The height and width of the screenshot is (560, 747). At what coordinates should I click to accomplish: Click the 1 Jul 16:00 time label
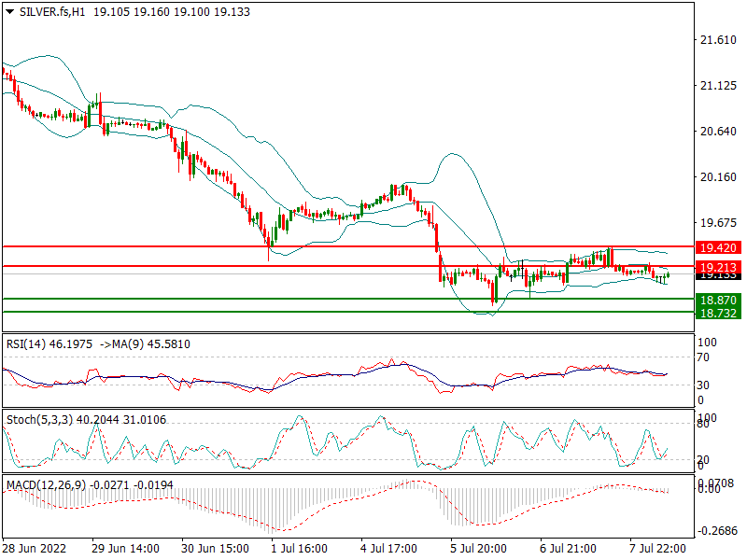coord(298,548)
